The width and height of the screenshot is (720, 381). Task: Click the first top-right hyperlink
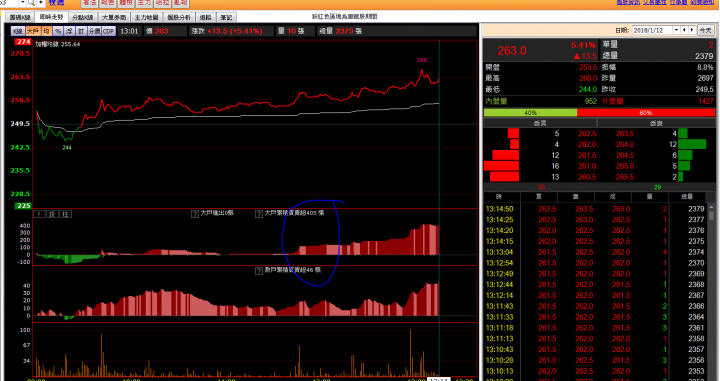[628, 2]
